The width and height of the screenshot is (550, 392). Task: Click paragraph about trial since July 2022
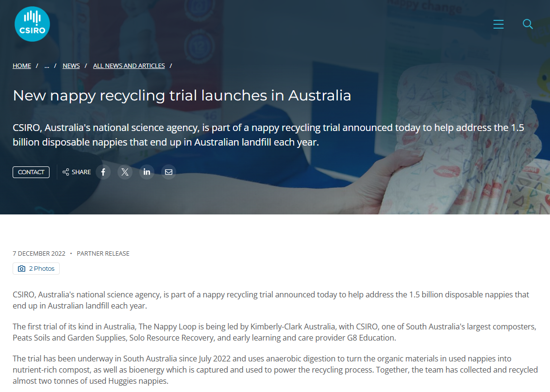pos(275,370)
